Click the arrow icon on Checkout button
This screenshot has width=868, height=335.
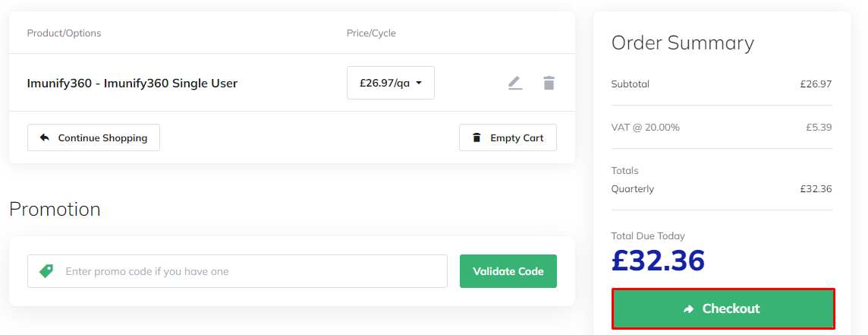688,308
